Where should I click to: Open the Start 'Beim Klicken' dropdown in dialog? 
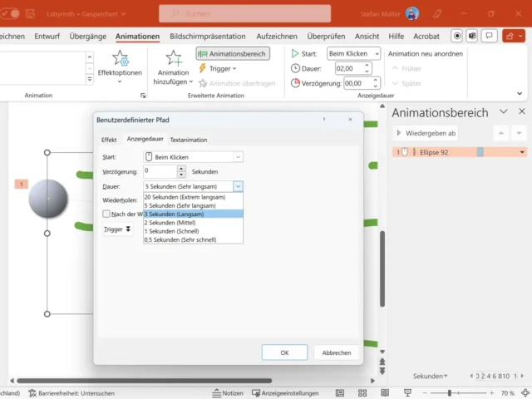pos(238,156)
